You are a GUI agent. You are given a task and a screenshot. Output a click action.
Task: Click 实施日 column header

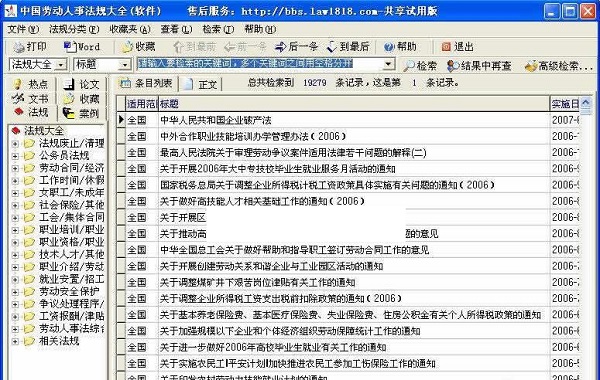tap(565, 104)
